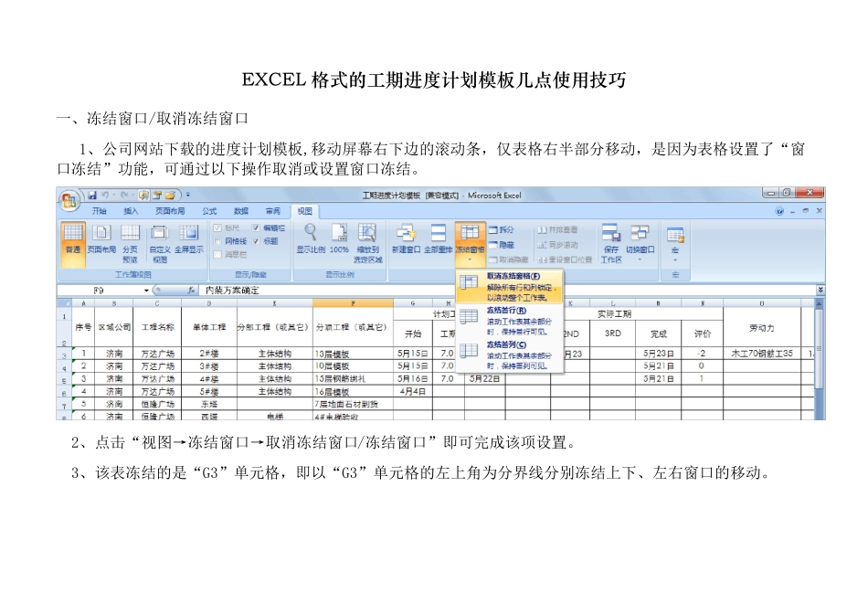Click cell containing 13层模板
Screen dimensions: 868x614
pyautogui.click(x=354, y=354)
